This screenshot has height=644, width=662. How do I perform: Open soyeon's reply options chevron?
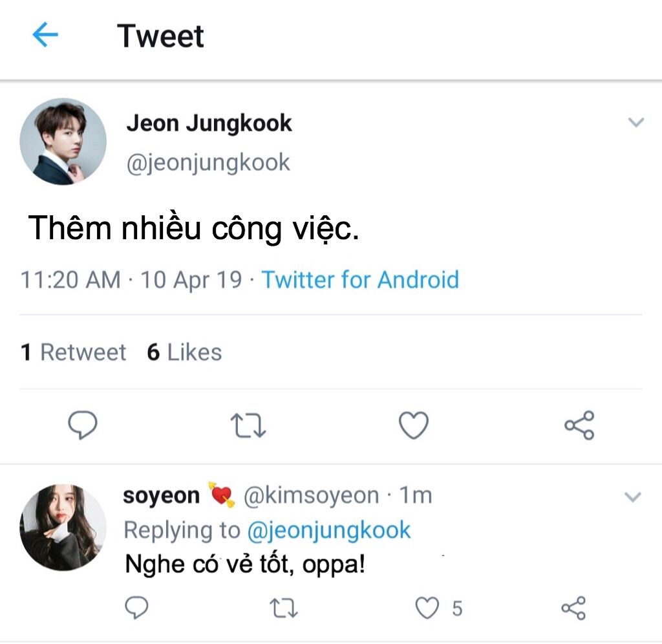(633, 497)
